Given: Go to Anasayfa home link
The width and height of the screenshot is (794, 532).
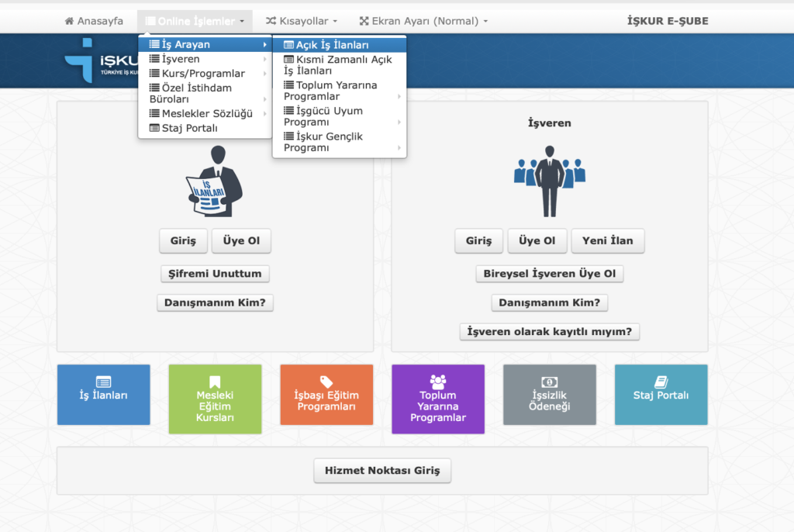Looking at the screenshot, I should pyautogui.click(x=94, y=21).
